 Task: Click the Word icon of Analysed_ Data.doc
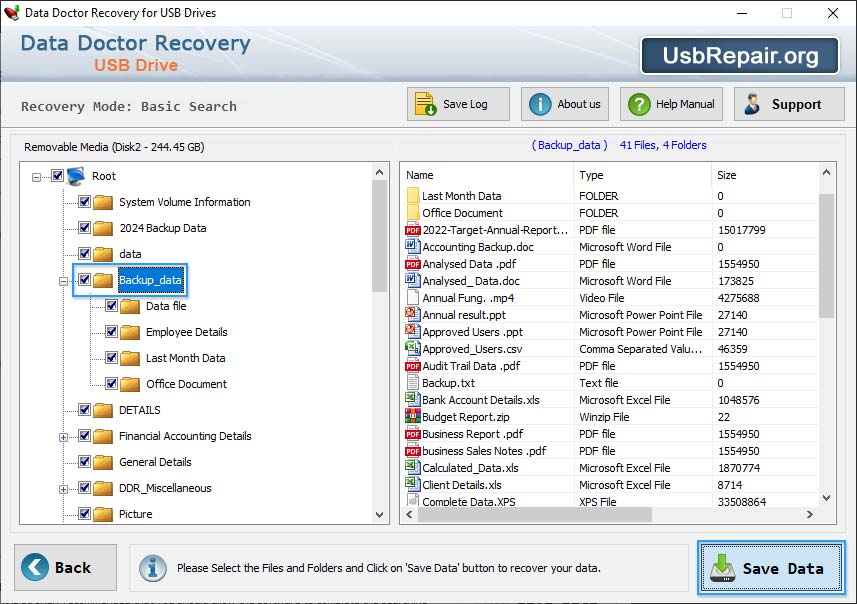click(413, 280)
